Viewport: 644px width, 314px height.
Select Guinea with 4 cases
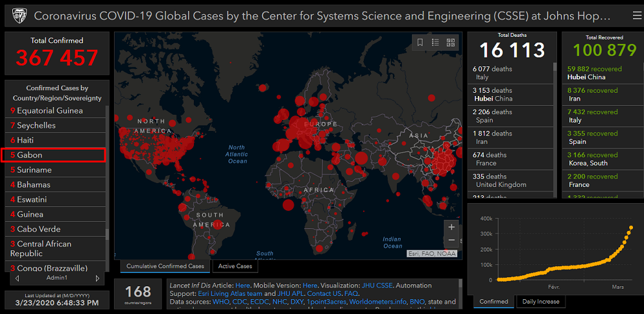(x=55, y=214)
